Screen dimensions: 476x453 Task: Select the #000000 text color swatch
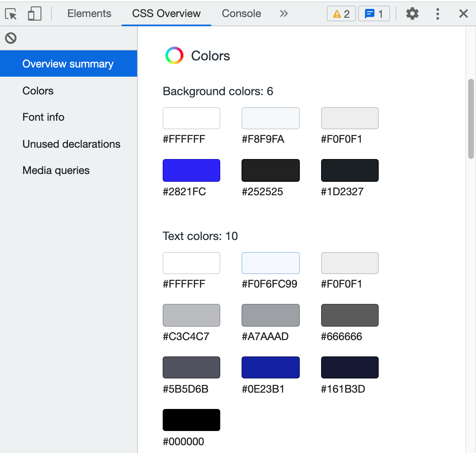[191, 420]
